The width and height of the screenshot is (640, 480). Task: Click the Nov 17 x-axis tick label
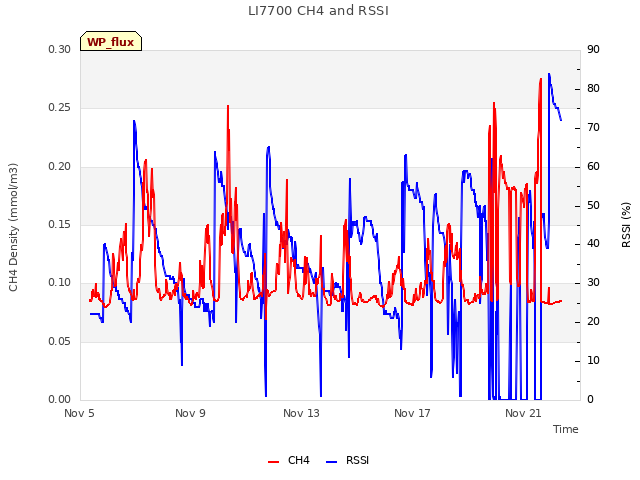[x=412, y=413]
